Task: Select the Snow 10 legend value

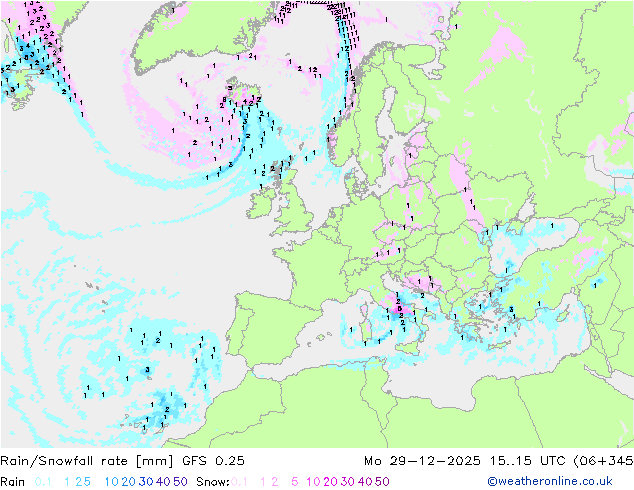Action: coord(313,482)
